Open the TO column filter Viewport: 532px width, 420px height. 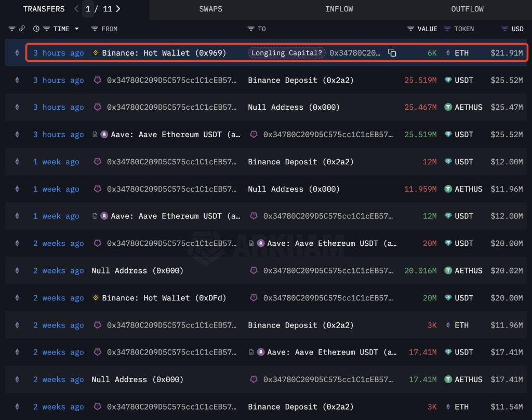click(x=251, y=29)
